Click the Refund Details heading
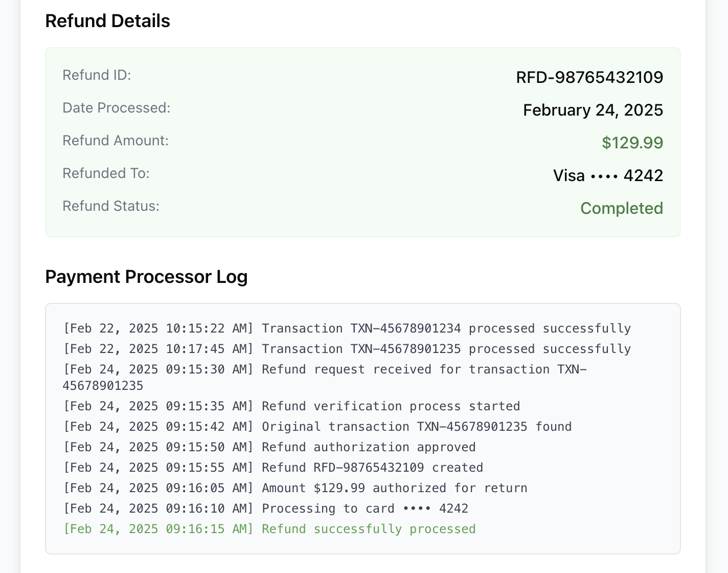The height and width of the screenshot is (573, 728). 107,21
